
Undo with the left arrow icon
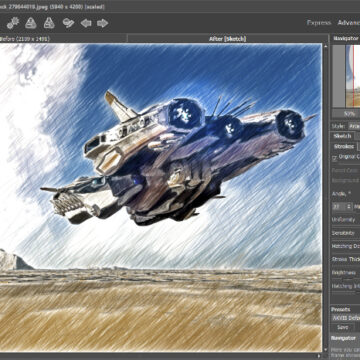[86, 23]
